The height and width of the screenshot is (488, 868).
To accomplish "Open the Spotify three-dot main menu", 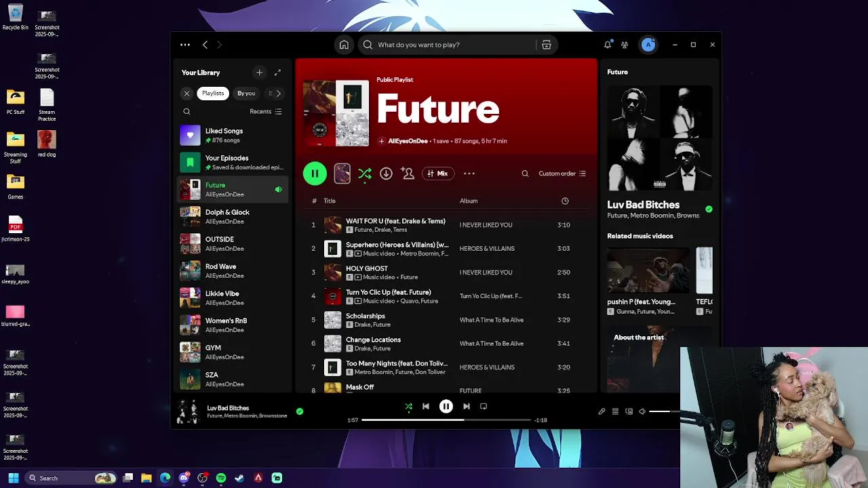I will click(185, 45).
